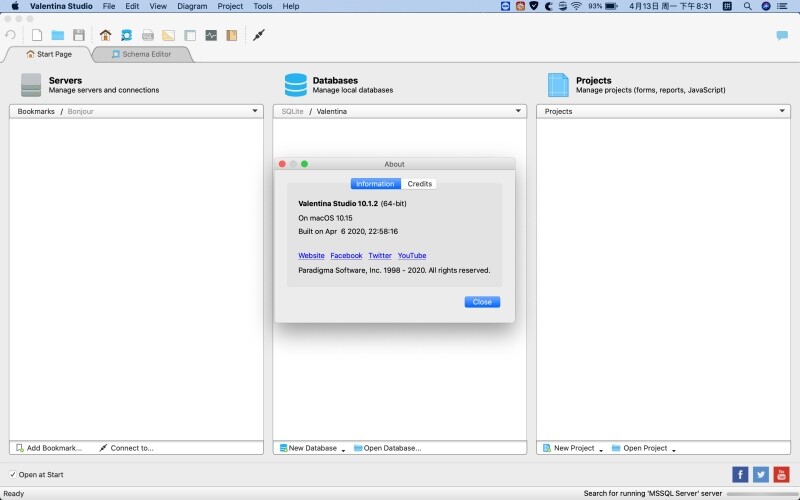
Task: Open Notification Center list icon
Action: [782, 6]
